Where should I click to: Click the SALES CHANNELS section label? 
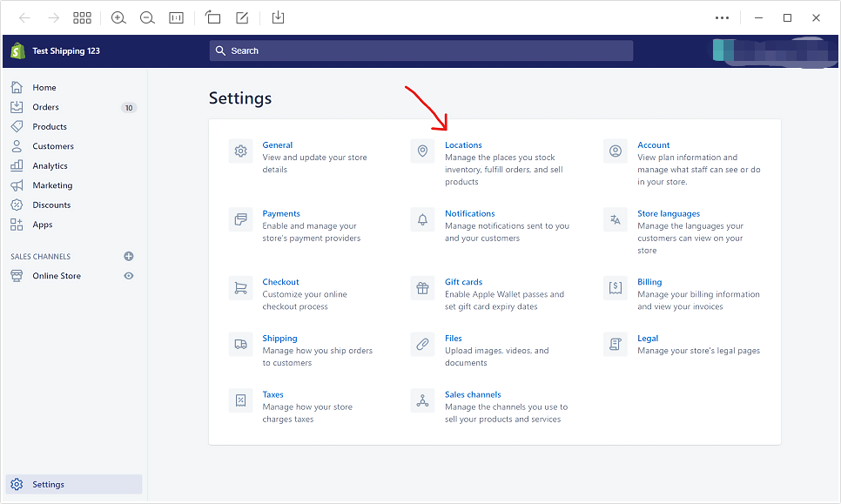40,256
